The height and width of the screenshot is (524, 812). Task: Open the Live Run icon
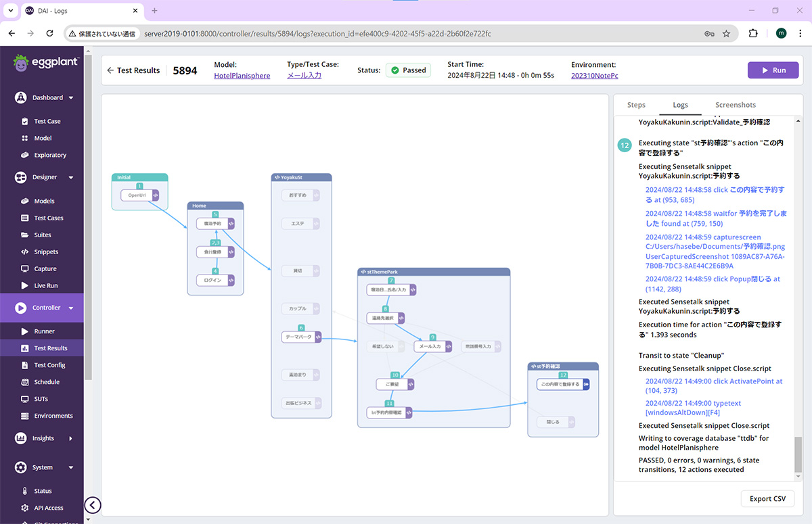[25, 285]
